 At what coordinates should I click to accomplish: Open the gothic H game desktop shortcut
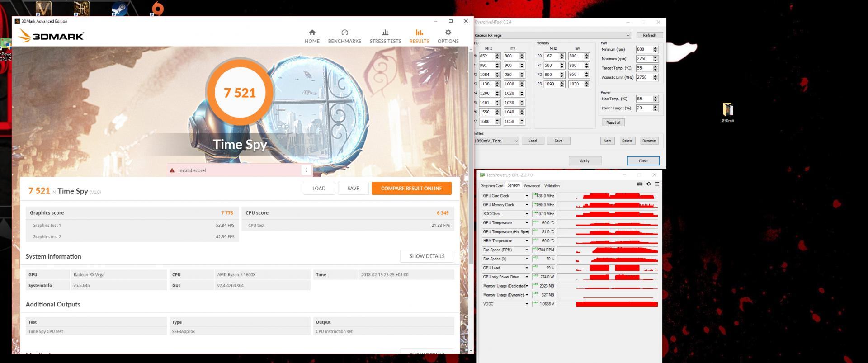[82, 9]
